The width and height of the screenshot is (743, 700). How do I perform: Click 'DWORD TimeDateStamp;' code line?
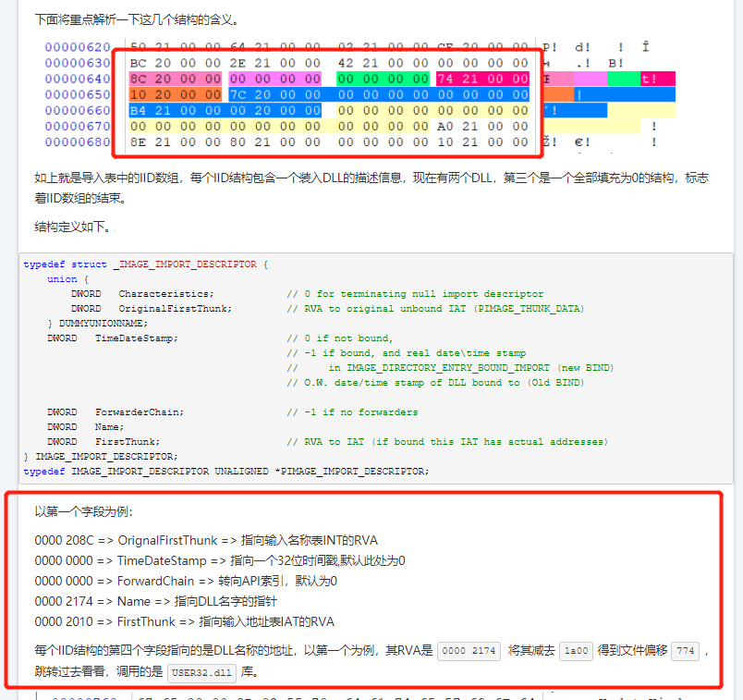point(113,338)
